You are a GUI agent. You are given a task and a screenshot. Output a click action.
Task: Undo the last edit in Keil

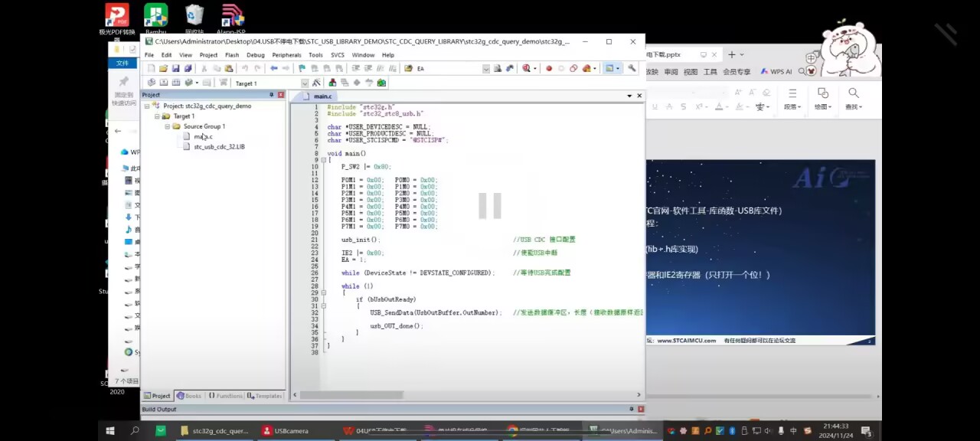click(x=245, y=68)
